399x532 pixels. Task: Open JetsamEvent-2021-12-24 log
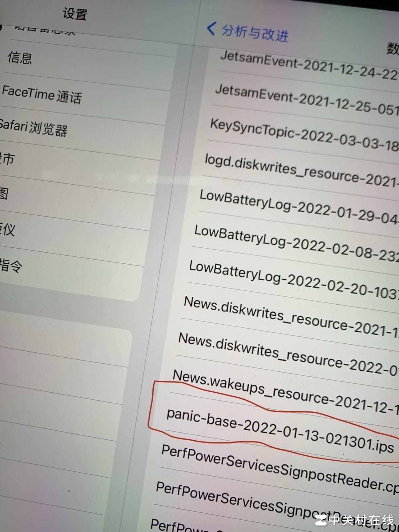click(x=309, y=66)
